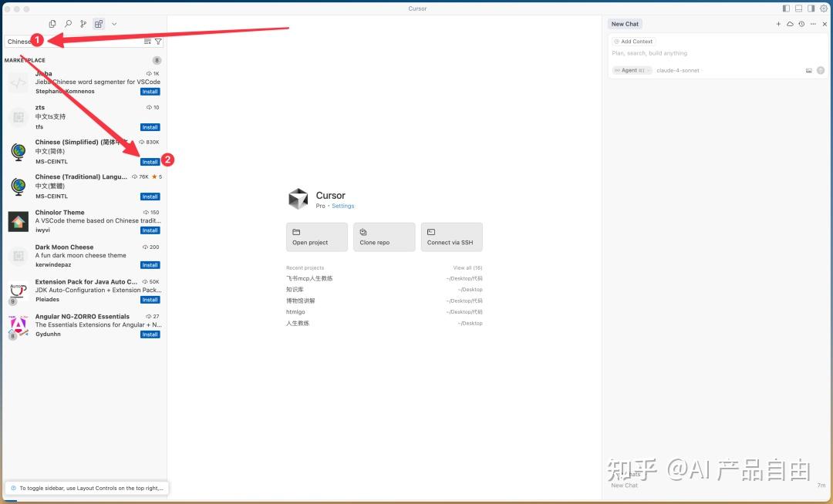Open View all (16) recent projects

point(467,268)
